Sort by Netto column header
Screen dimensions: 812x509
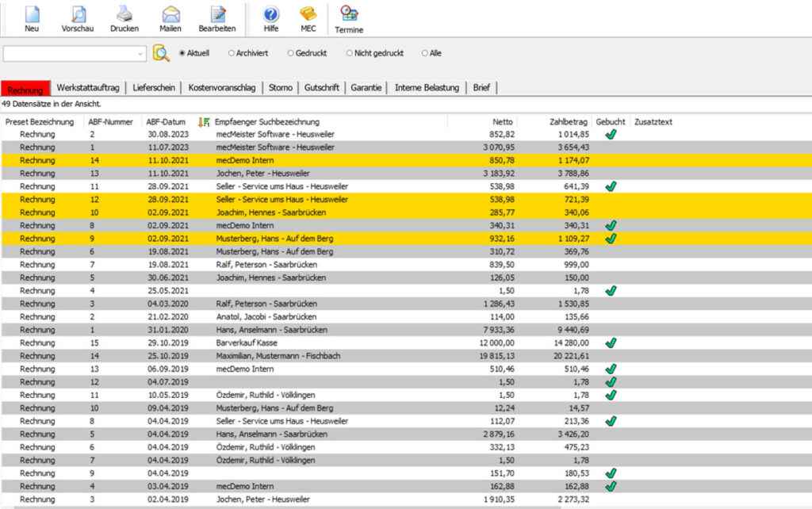pos(502,122)
